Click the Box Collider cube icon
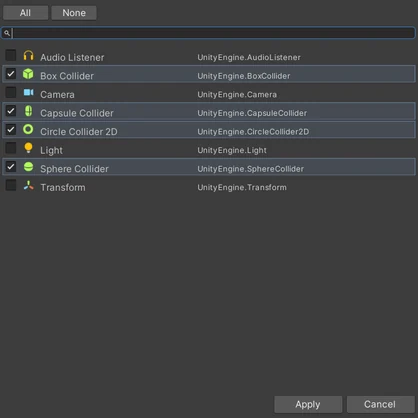 (28, 74)
